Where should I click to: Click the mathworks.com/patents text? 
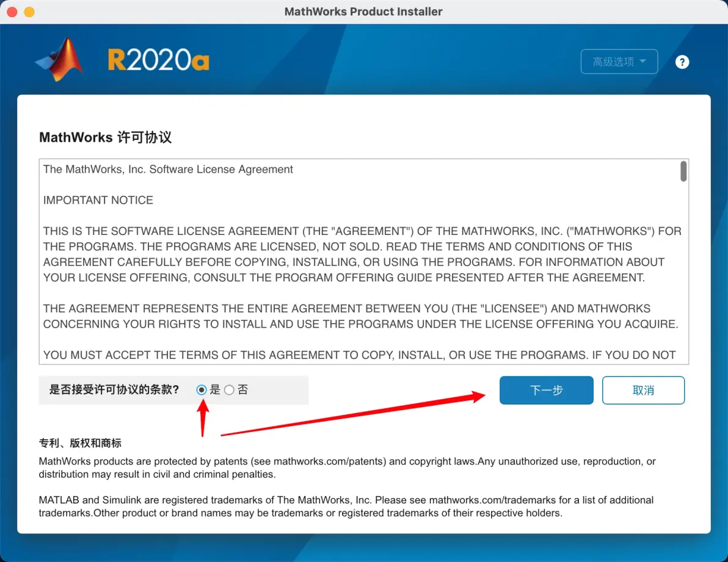pyautogui.click(x=330, y=461)
